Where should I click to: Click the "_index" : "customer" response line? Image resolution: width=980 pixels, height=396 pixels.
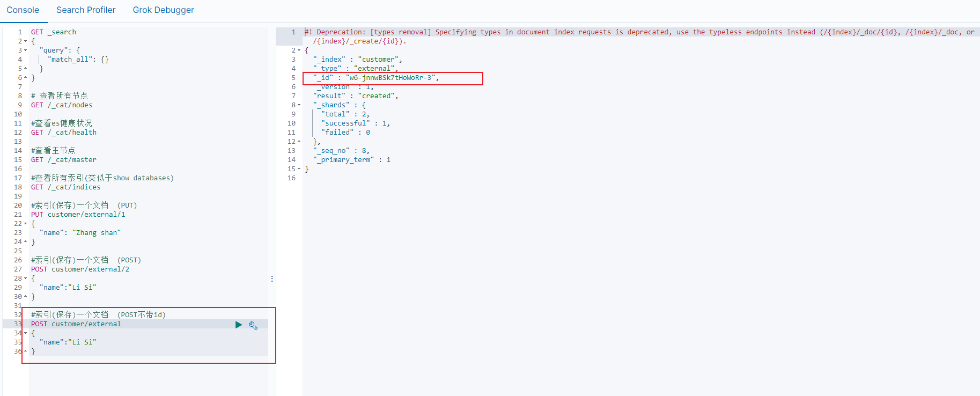tap(358, 60)
